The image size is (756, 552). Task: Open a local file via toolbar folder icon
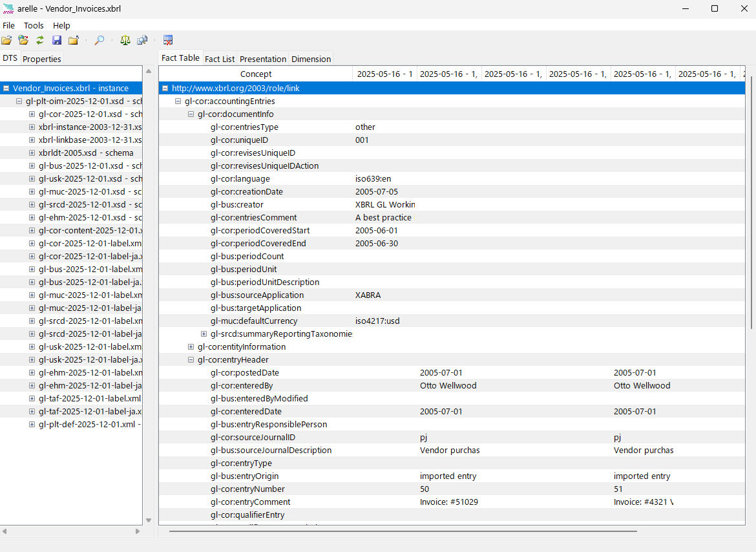click(6, 41)
